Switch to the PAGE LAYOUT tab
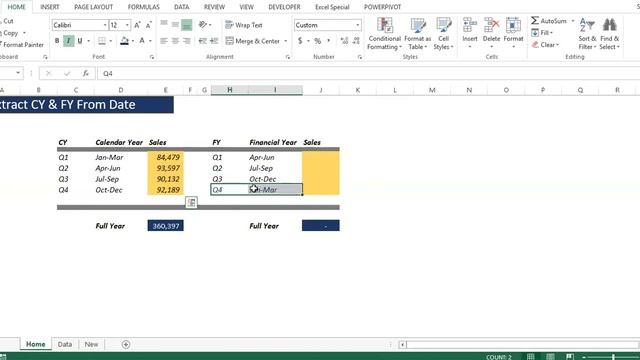Screen dimensions: 640x360 click(93, 7)
